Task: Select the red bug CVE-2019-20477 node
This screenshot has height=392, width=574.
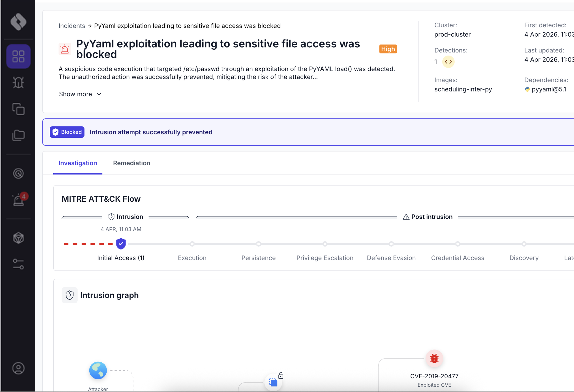Action: pyautogui.click(x=434, y=359)
